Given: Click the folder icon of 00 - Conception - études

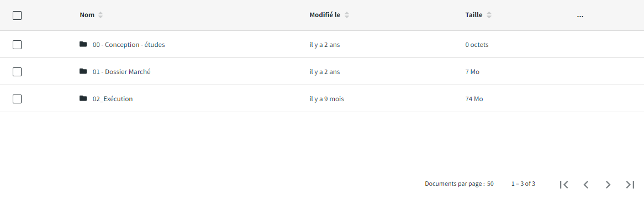Looking at the screenshot, I should tap(83, 44).
